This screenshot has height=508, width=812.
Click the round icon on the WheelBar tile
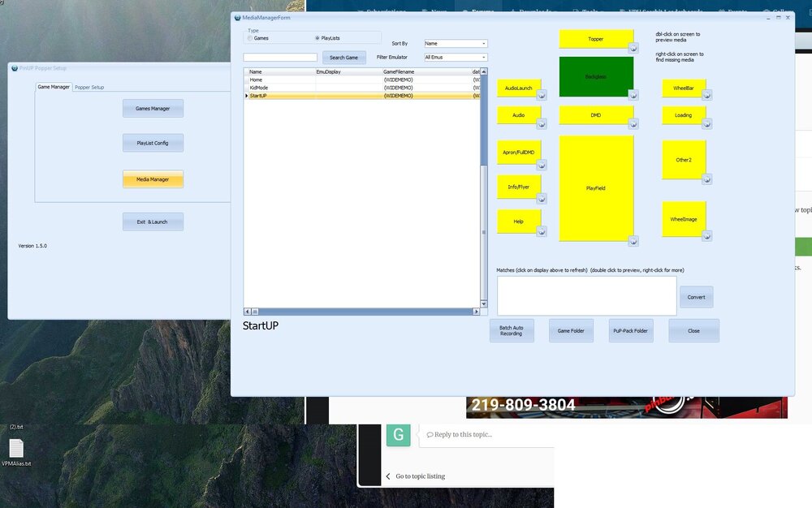click(x=707, y=95)
